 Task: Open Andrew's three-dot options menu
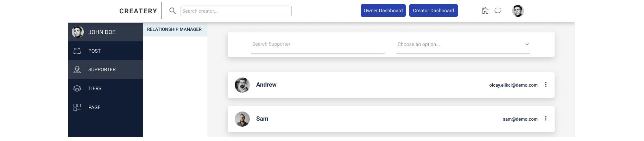click(545, 85)
